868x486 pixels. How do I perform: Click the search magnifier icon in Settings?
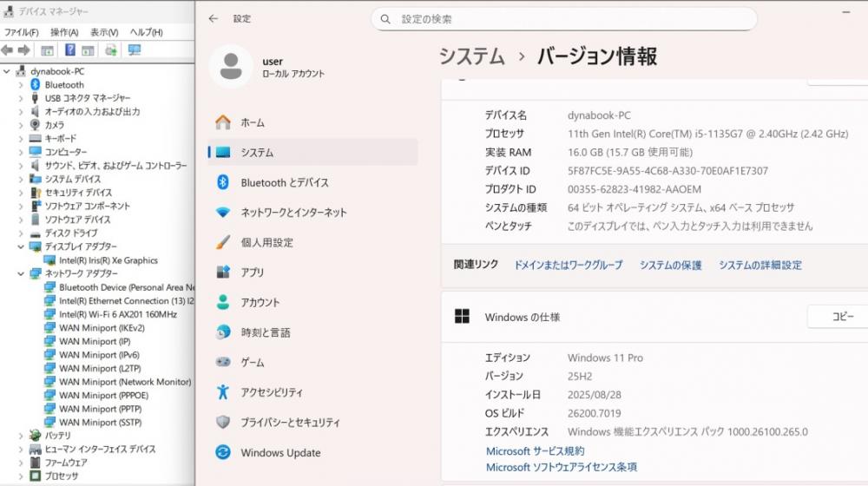pos(385,19)
